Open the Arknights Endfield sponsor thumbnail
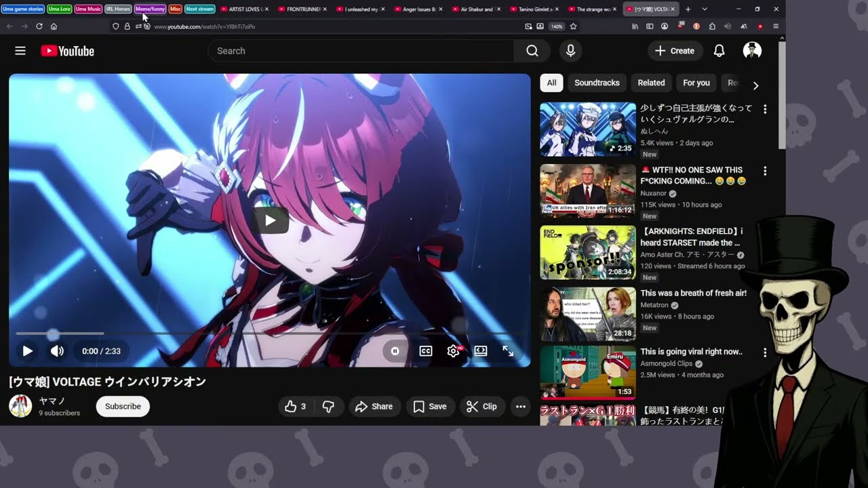Screen dimensions: 868x488 pos(588,252)
